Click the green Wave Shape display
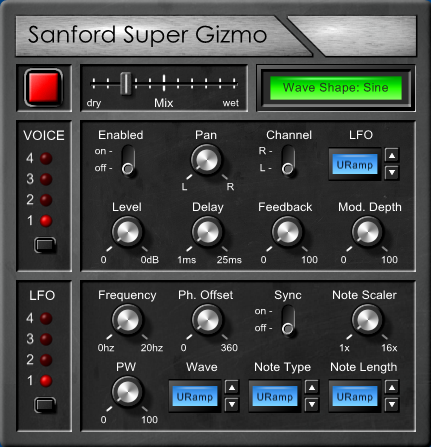Image resolution: width=431 pixels, height=447 pixels. (336, 88)
